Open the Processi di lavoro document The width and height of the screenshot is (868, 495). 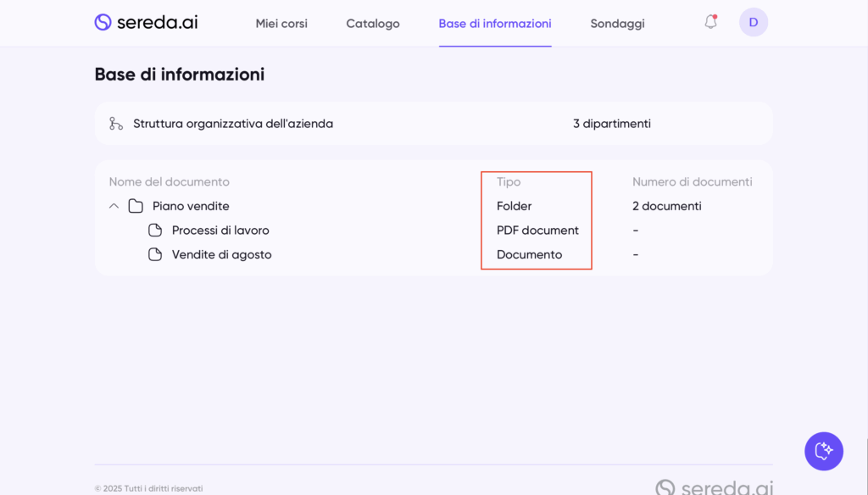(220, 231)
